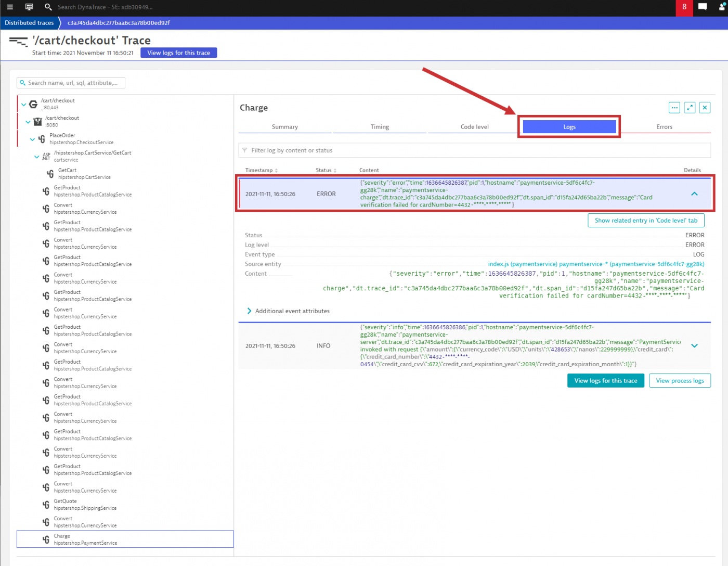728x566 pixels.
Task: Open the navigation hamburger menu
Action: click(x=9, y=7)
